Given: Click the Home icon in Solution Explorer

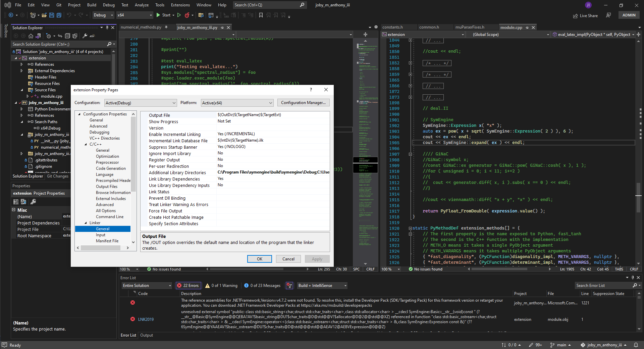Looking at the screenshot, I should 31,36.
